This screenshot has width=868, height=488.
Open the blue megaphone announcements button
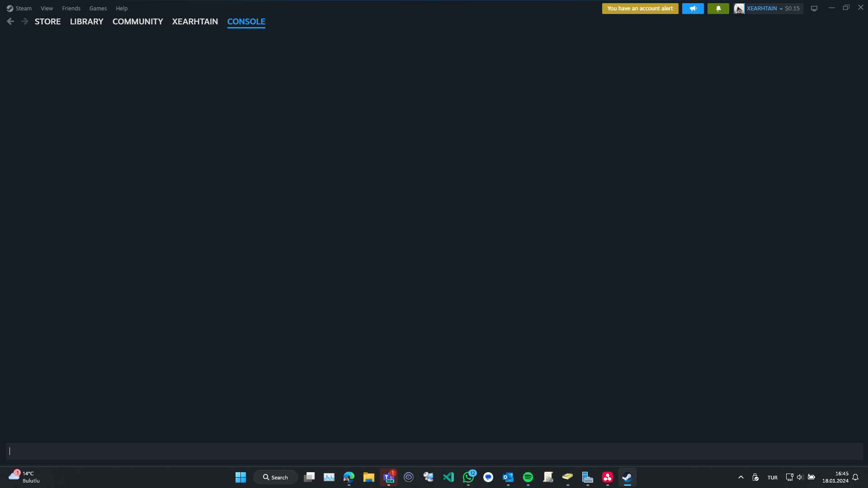pyautogui.click(x=693, y=9)
